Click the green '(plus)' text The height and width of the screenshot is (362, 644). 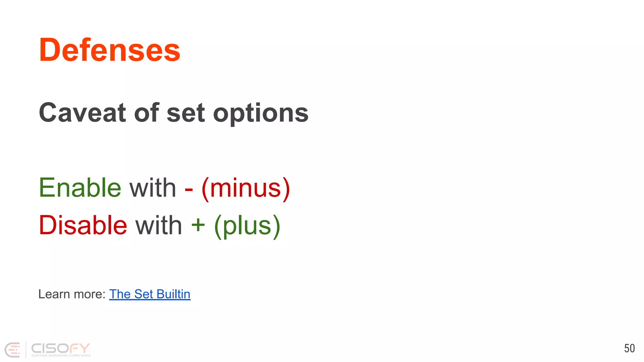pyautogui.click(x=247, y=226)
